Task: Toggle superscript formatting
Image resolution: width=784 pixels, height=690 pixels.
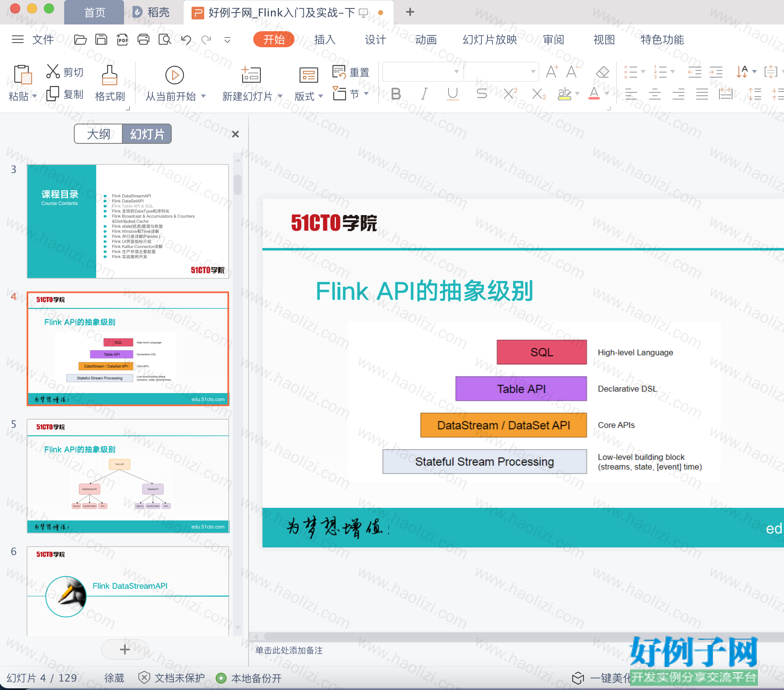Action: 511,94
